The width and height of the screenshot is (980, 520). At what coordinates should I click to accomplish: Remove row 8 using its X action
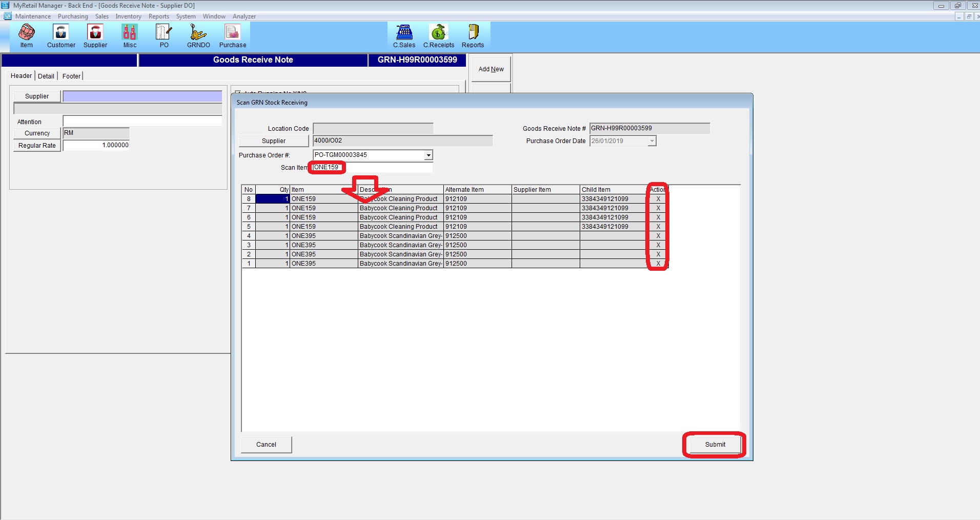pyautogui.click(x=658, y=199)
